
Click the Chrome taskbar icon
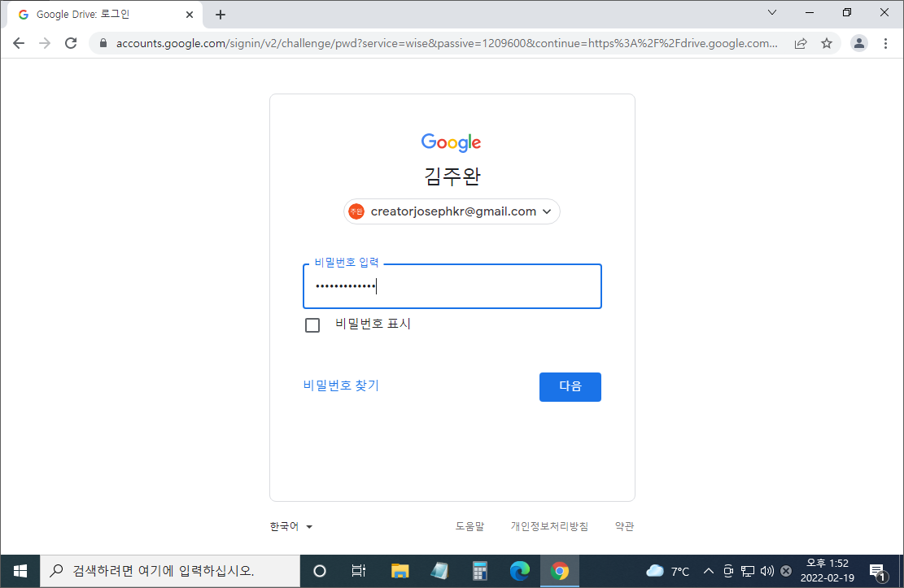(559, 571)
